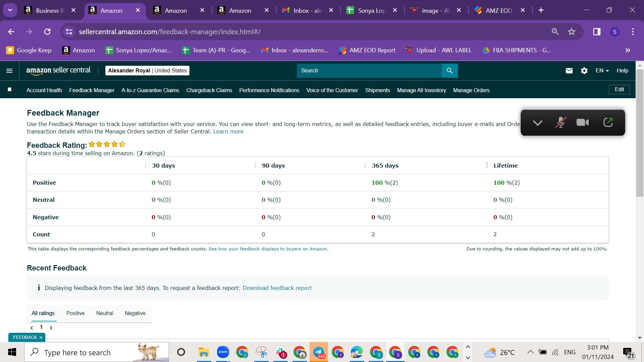The height and width of the screenshot is (362, 644).
Task: Open Zoom from the taskbar
Action: point(223,352)
